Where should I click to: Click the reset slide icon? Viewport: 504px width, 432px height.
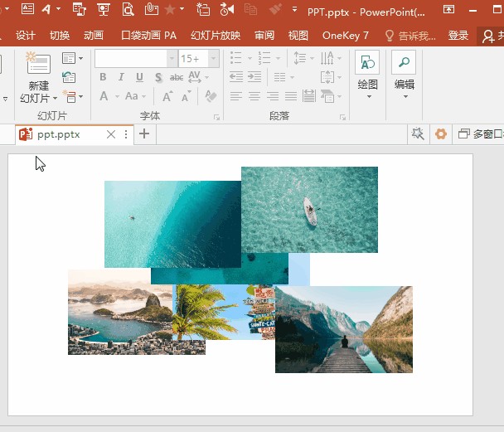(x=68, y=77)
